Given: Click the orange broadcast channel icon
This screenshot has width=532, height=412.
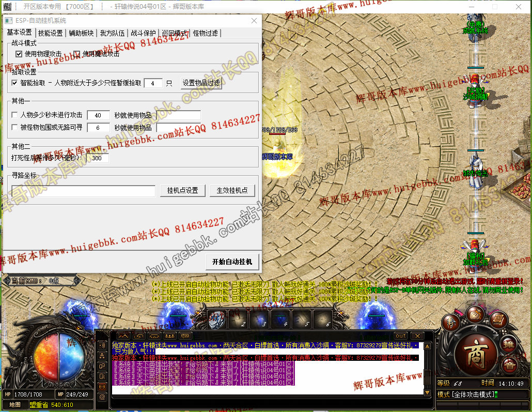Looking at the screenshot, I should 102,387.
